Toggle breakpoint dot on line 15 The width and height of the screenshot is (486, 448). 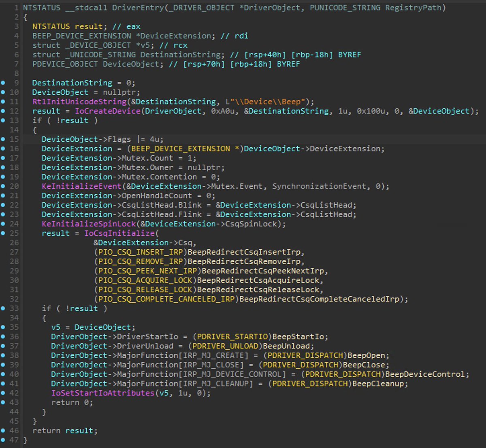click(3, 139)
